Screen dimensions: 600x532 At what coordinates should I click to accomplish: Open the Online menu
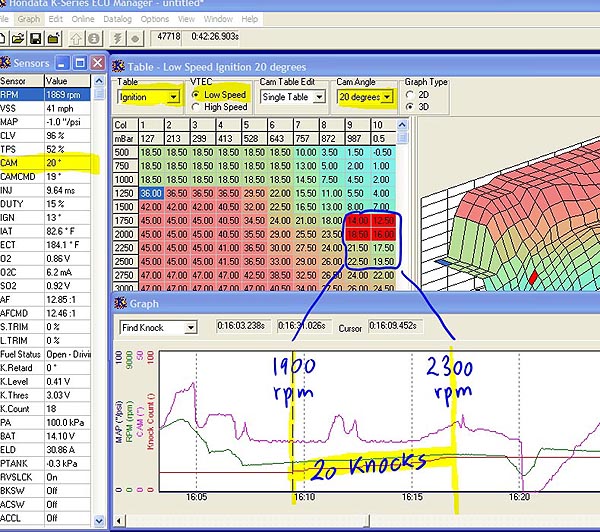83,19
